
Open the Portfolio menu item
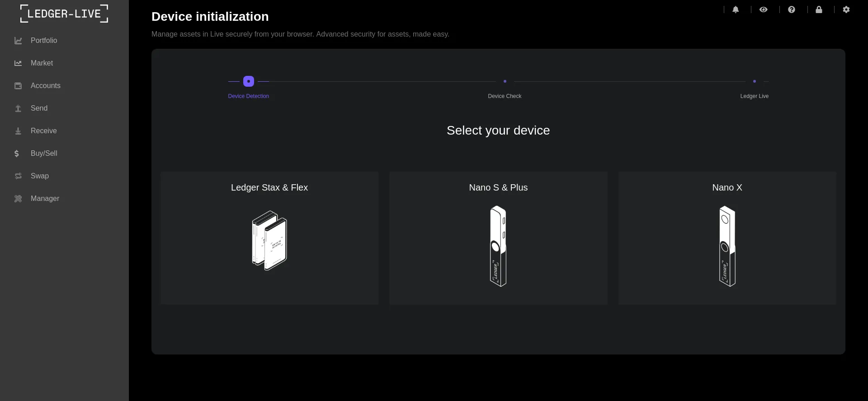pyautogui.click(x=44, y=41)
